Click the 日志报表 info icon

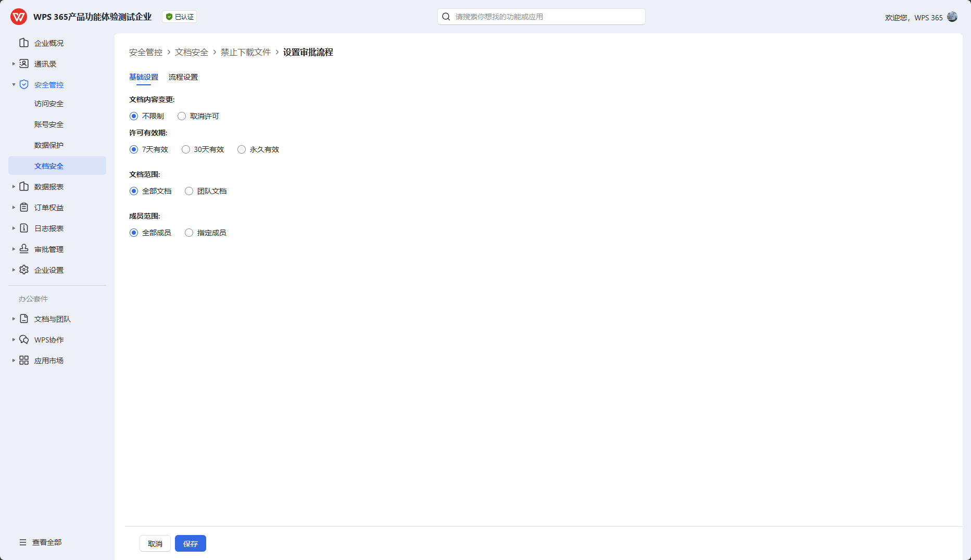[24, 228]
